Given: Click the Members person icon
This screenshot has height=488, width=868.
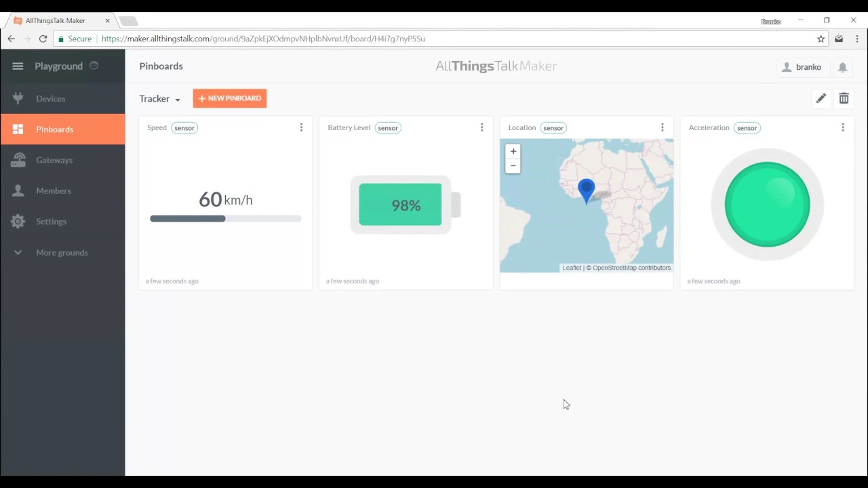Looking at the screenshot, I should click(18, 190).
